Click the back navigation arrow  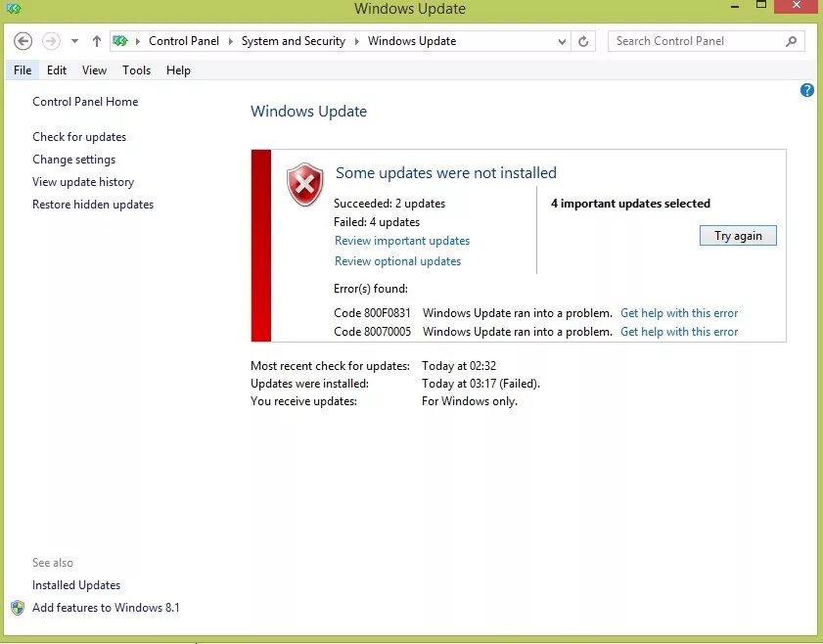point(23,40)
